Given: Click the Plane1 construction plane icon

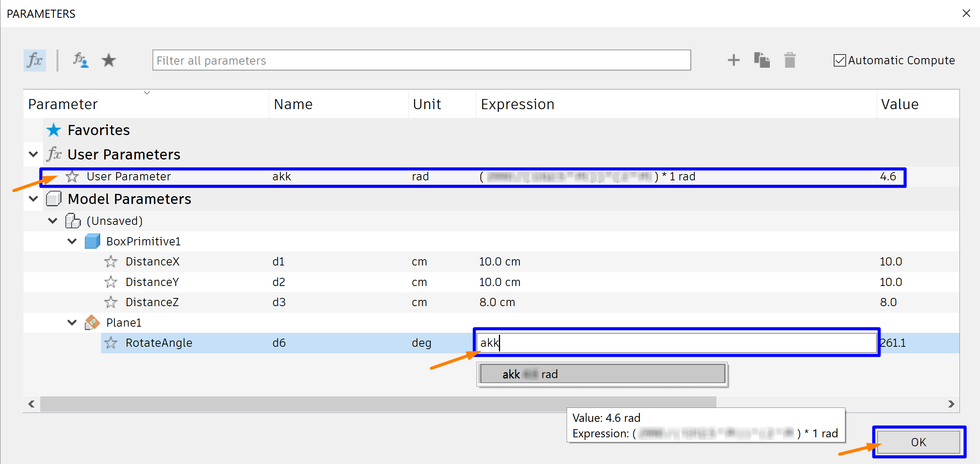Looking at the screenshot, I should tap(92, 322).
